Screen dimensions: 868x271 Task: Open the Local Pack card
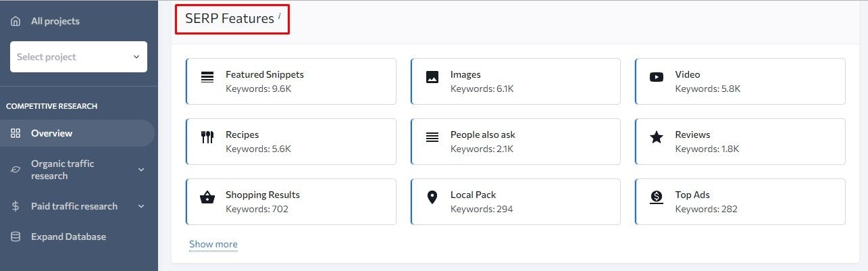click(x=515, y=201)
